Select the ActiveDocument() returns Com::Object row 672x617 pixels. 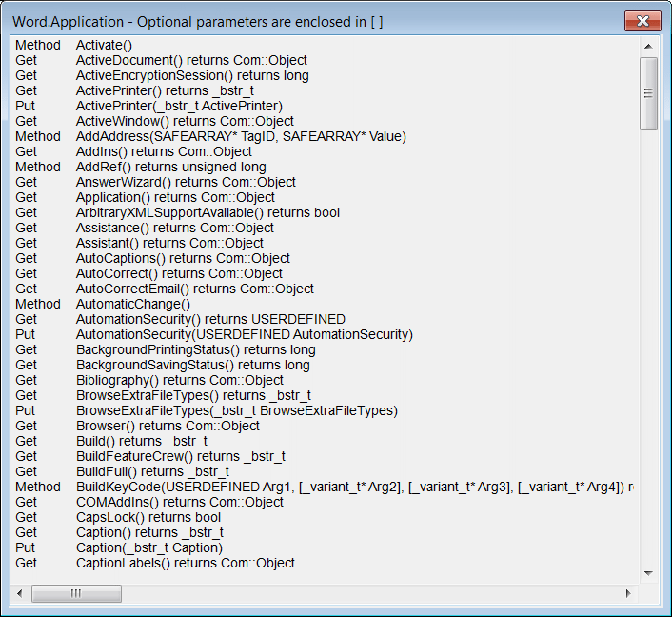pyautogui.click(x=325, y=60)
